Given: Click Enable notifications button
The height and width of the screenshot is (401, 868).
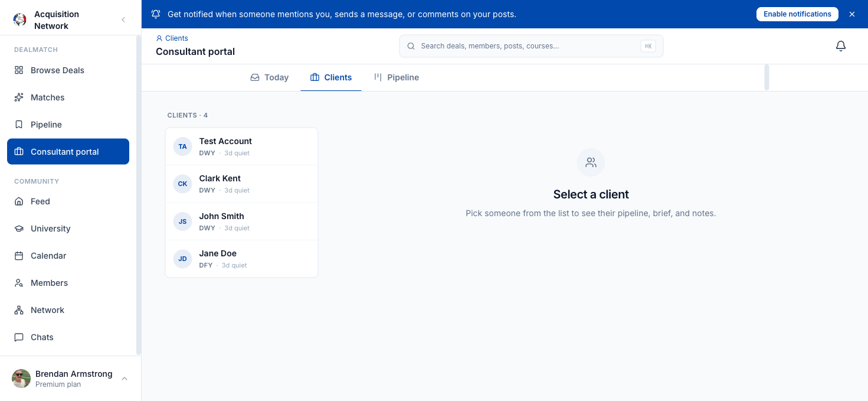Looking at the screenshot, I should pos(797,14).
